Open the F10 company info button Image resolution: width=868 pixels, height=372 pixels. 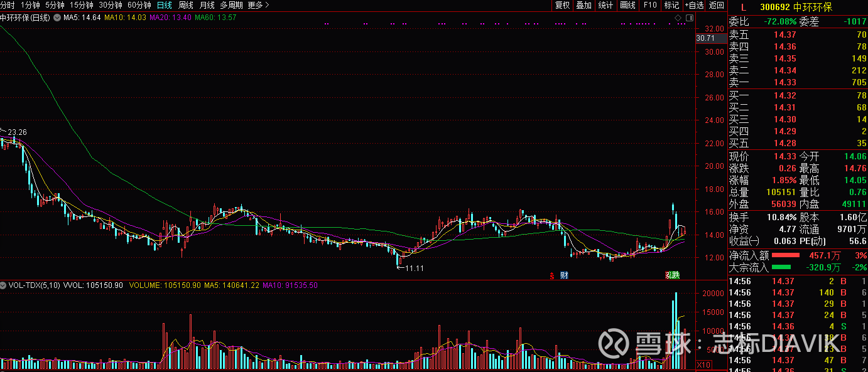(650, 5)
